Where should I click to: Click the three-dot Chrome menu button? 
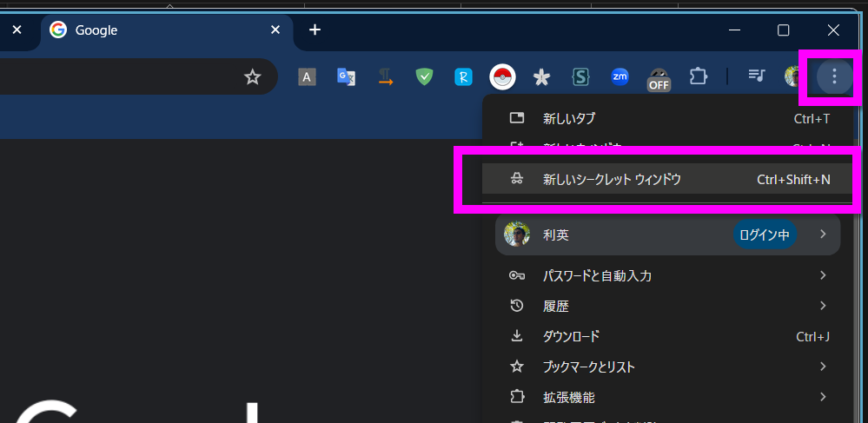[x=834, y=77]
